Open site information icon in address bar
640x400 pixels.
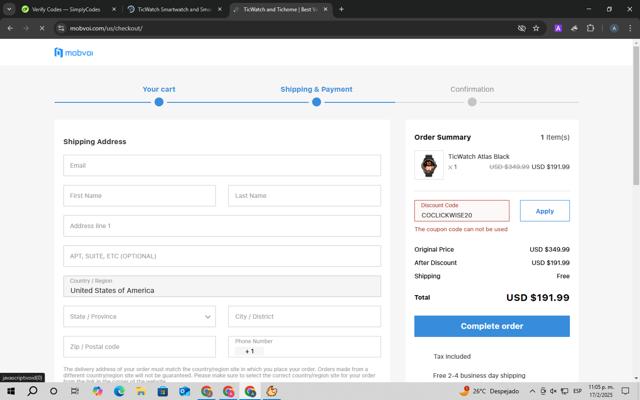point(61,28)
